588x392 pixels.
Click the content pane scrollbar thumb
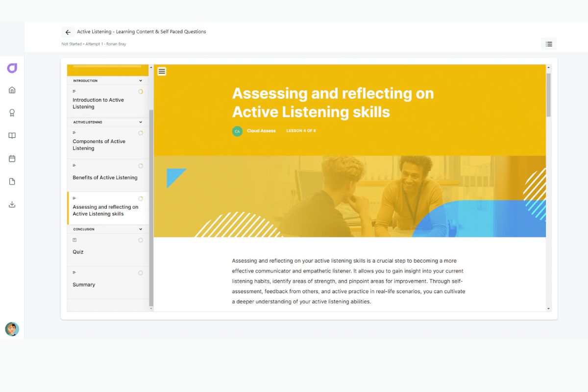548,95
